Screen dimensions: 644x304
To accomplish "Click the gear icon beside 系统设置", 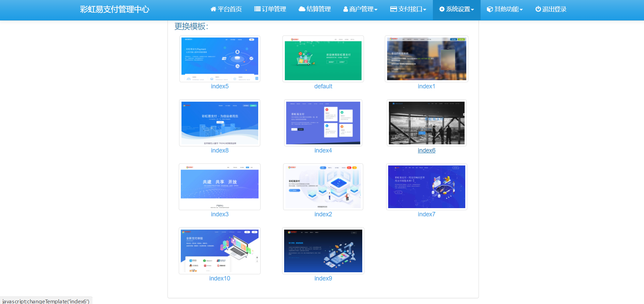I will click(442, 9).
